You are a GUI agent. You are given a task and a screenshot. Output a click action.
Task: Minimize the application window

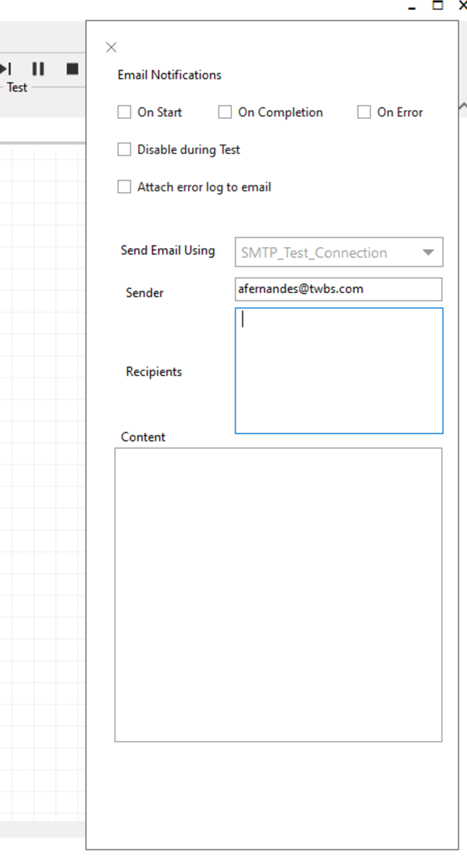pyautogui.click(x=412, y=8)
